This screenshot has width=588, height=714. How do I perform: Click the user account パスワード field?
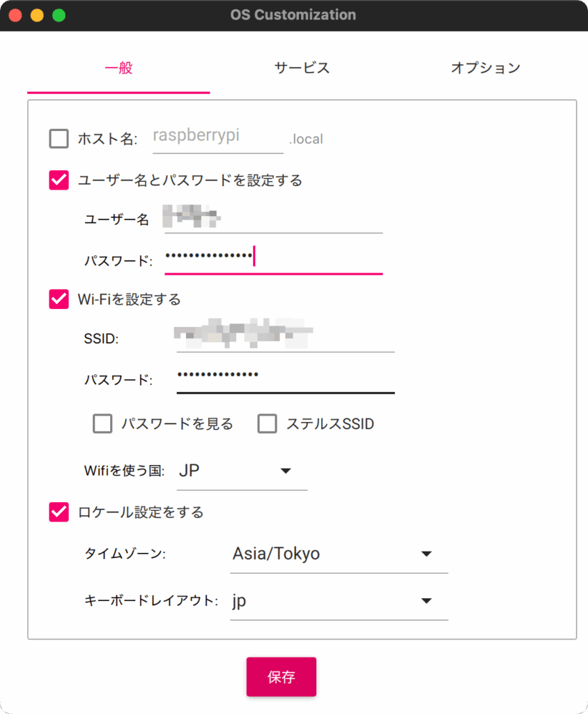pyautogui.click(x=274, y=259)
